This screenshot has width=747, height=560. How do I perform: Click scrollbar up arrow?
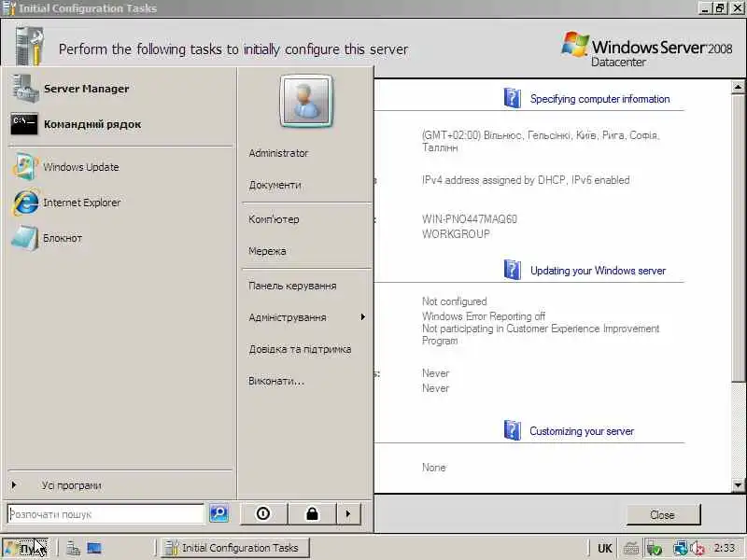pos(738,87)
